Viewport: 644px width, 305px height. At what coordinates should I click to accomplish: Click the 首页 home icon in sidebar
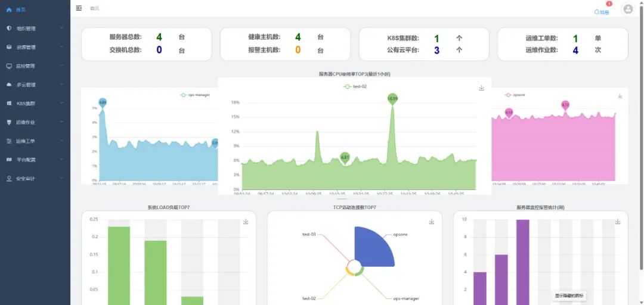pos(9,10)
